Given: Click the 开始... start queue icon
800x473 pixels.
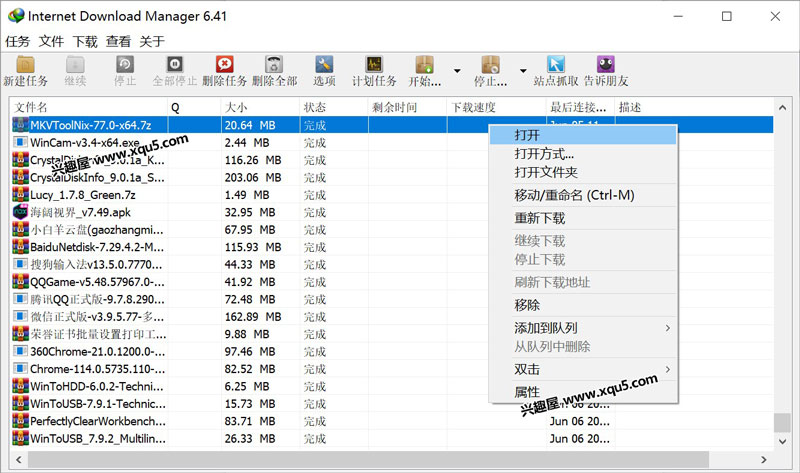Looking at the screenshot, I should click(424, 65).
